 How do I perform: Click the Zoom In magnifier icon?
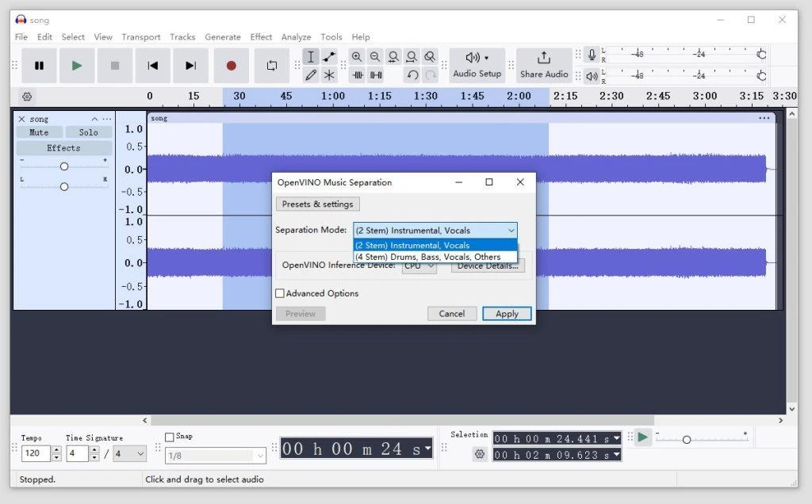point(357,56)
